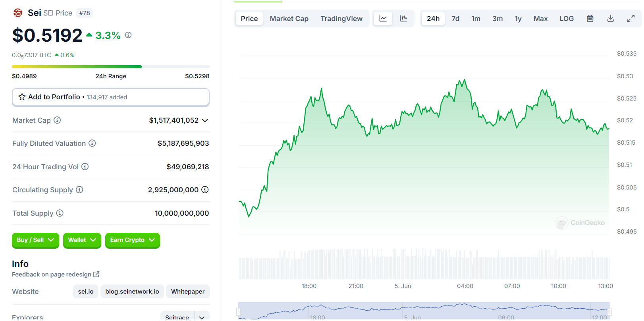Open the Total Supply info icon

click(60, 213)
